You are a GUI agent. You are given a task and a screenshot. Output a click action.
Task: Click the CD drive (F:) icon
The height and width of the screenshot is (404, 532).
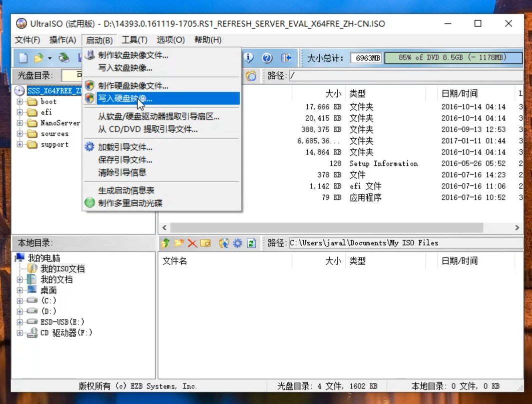click(x=32, y=333)
